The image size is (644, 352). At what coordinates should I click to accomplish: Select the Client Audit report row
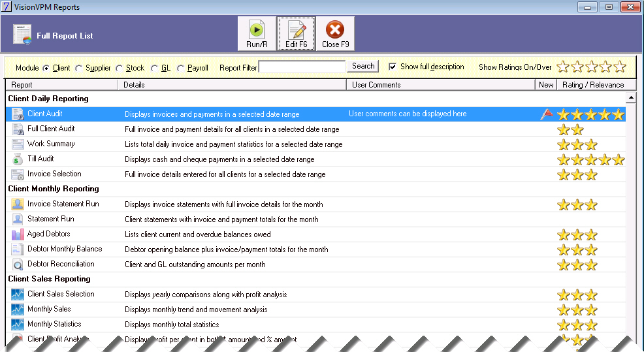(x=315, y=114)
